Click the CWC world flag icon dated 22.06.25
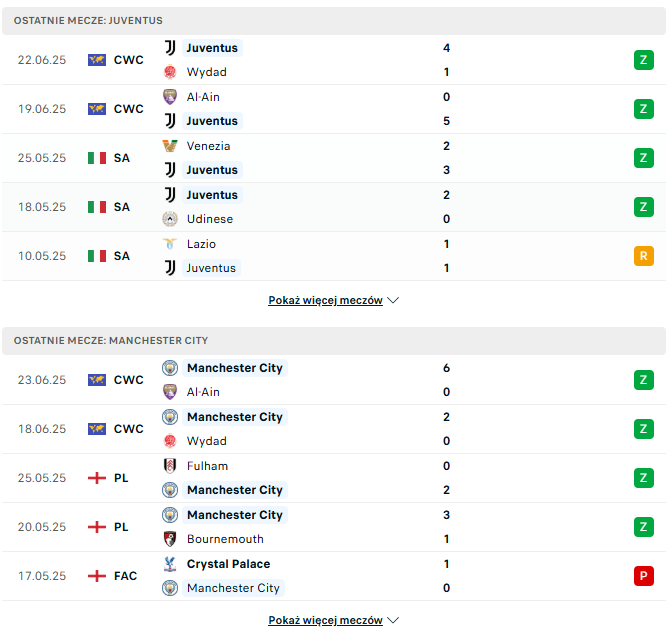This screenshot has height=632, width=672. click(x=97, y=60)
